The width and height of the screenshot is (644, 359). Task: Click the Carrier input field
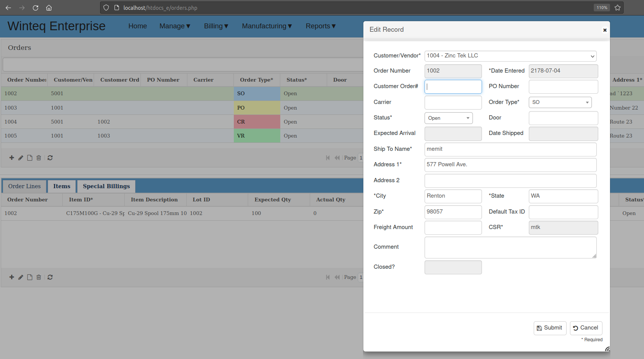point(453,102)
